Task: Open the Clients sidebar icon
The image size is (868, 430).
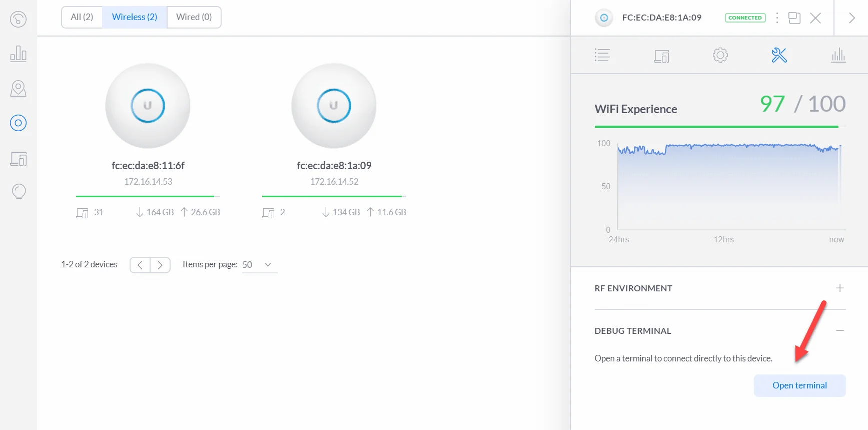Action: (19, 159)
